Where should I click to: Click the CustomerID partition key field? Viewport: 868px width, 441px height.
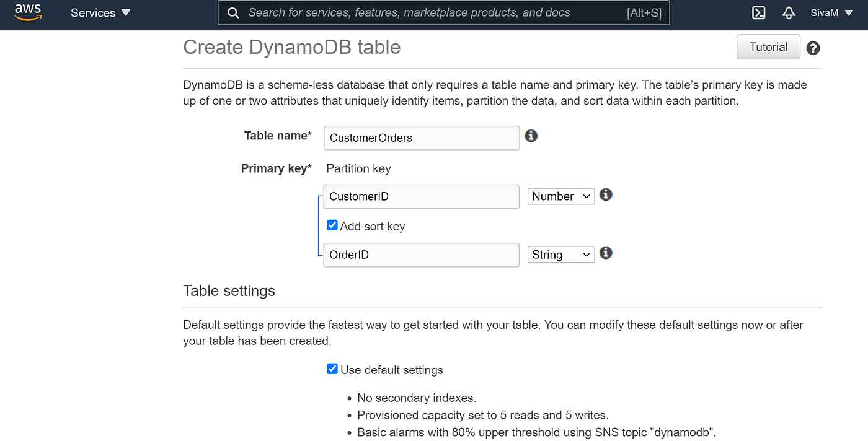[422, 196]
